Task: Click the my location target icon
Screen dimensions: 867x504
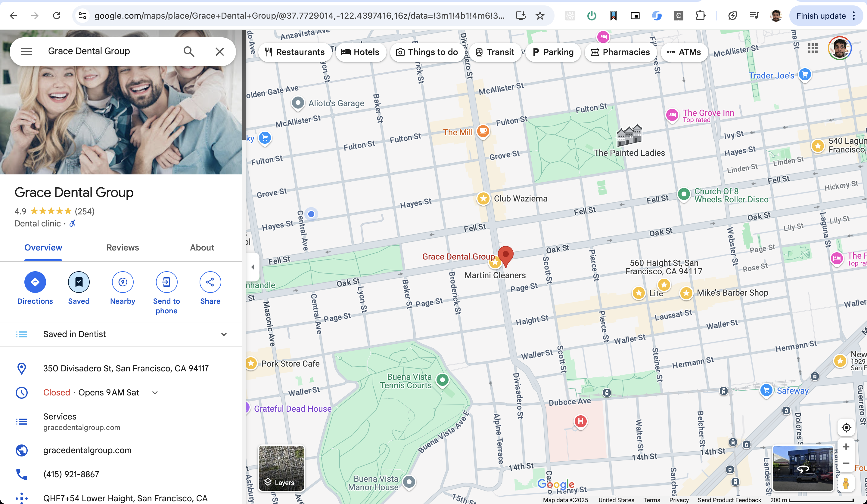Action: [846, 427]
